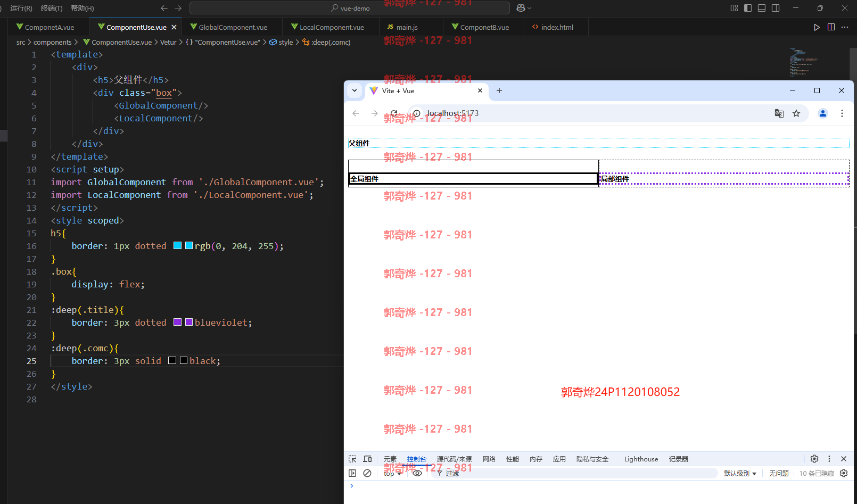The width and height of the screenshot is (857, 504).
Task: Click the src breadcrumb
Action: 21,42
